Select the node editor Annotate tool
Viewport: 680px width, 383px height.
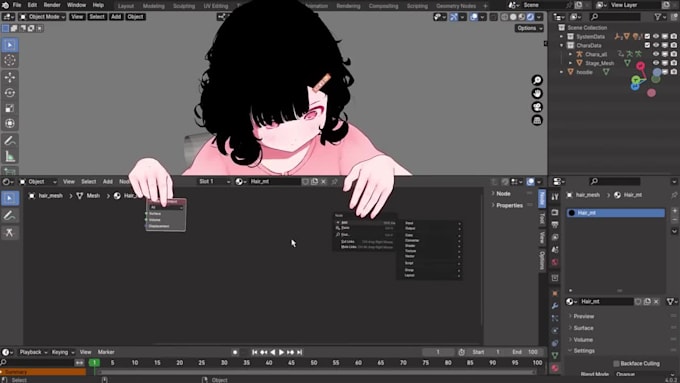point(10,215)
